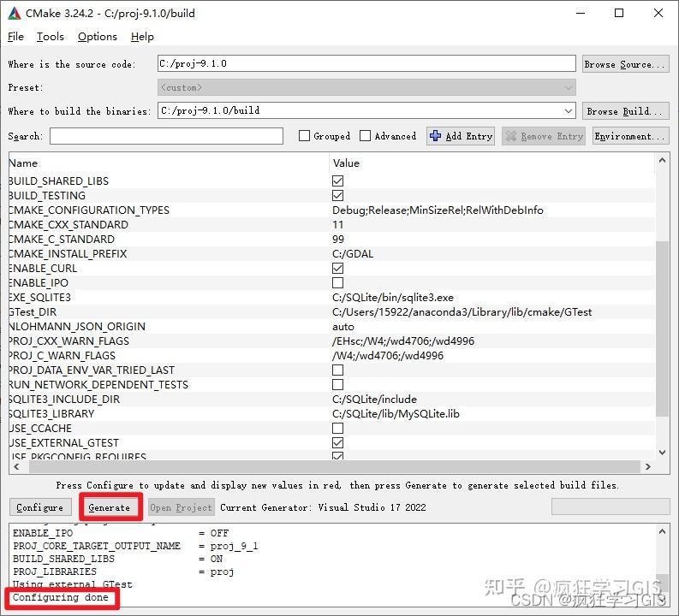Viewport: 679px width, 616px height.
Task: Open the File menu
Action: pos(15,37)
